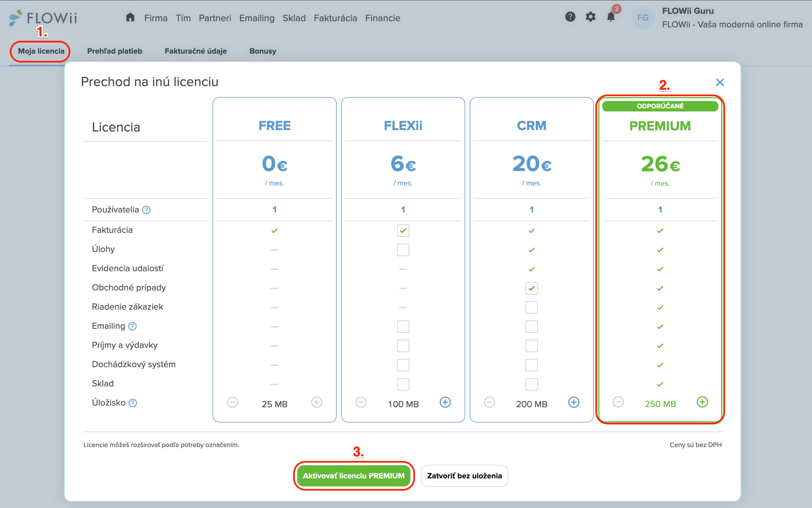
Task: Close the license change dialog with X
Action: click(720, 82)
